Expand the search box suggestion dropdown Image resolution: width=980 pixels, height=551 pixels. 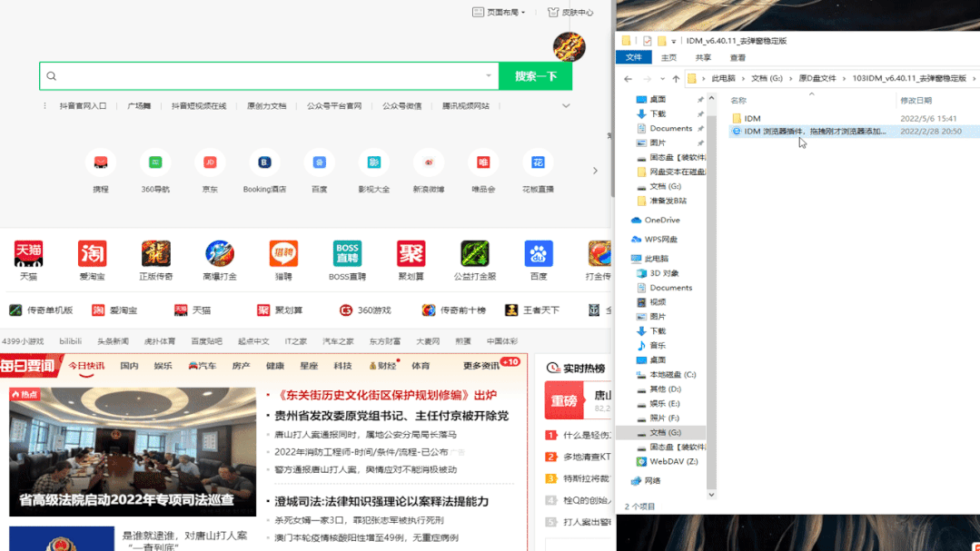pyautogui.click(x=489, y=75)
